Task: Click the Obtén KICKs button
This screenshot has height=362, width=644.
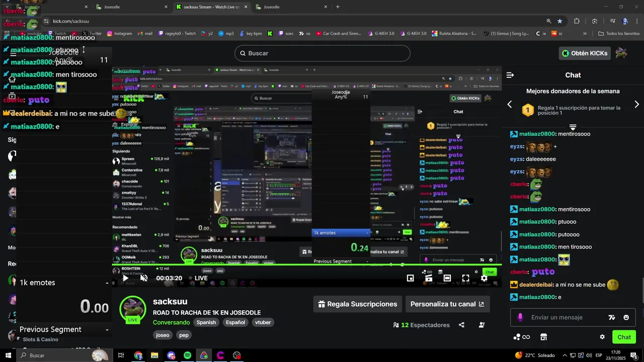Action: point(585,53)
